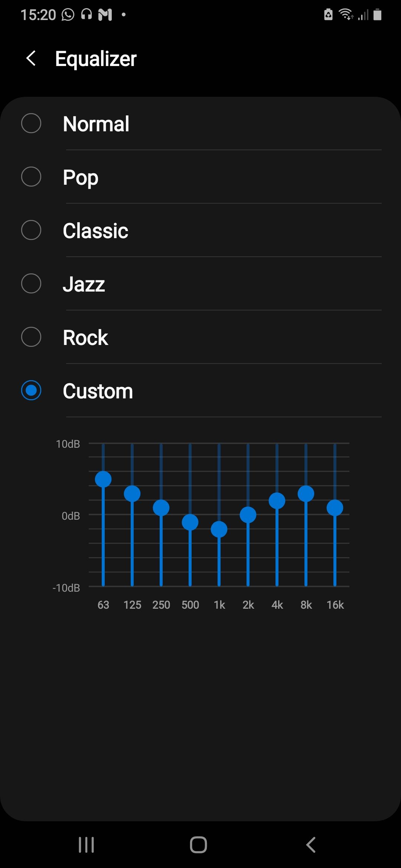401x868 pixels.
Task: Click the 1k band slider handle
Action: point(219,529)
